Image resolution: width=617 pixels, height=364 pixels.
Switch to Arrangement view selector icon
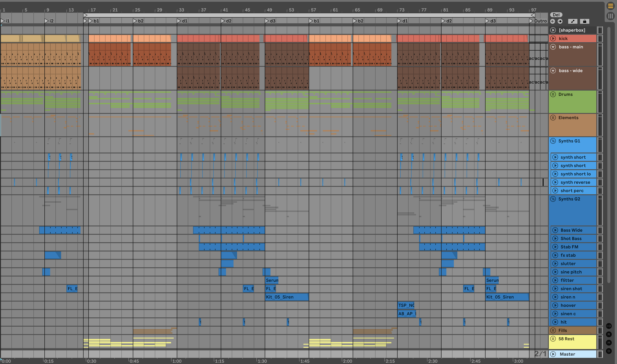[610, 6]
